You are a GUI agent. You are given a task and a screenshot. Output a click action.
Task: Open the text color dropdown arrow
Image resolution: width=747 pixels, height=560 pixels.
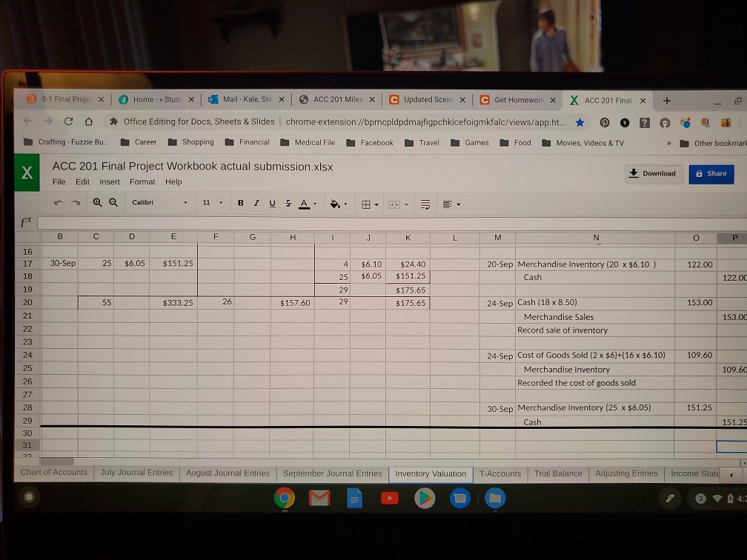point(315,204)
